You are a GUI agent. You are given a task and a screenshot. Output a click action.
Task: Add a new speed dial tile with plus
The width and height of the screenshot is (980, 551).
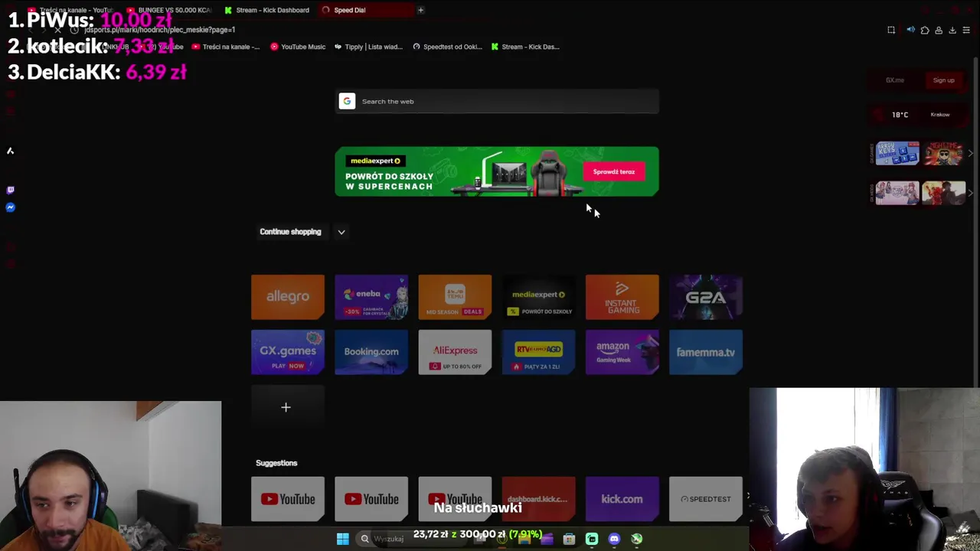tap(286, 407)
